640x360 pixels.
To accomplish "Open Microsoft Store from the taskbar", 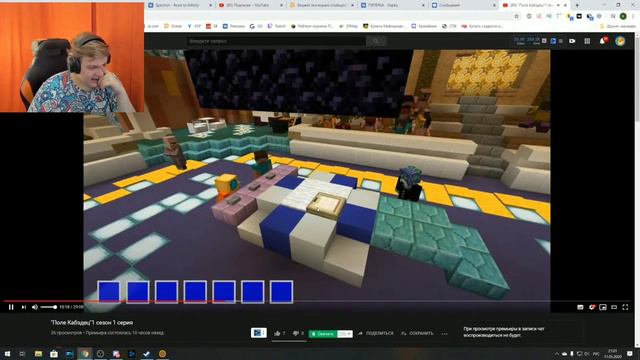I will click(54, 353).
